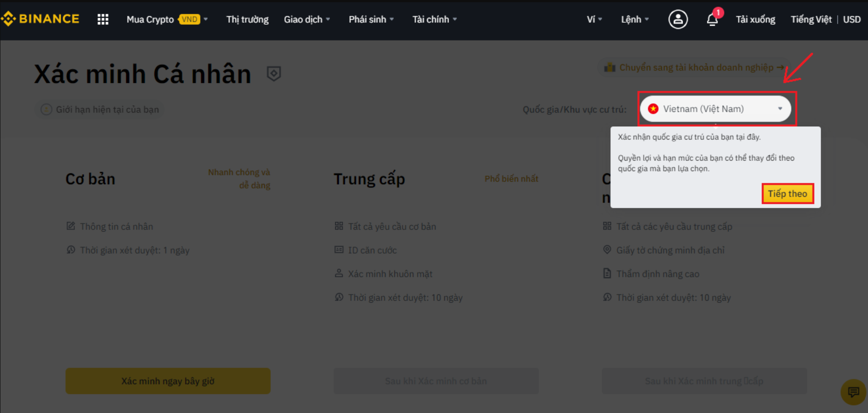The image size is (868, 413).
Task: Click the document icon beside Thẩm định nâng cao
Action: point(607,274)
